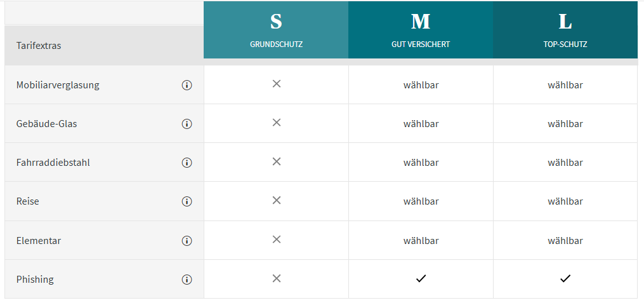
Task: Click wählbar for Mobiliarverglasung in M column
Action: [x=421, y=85]
